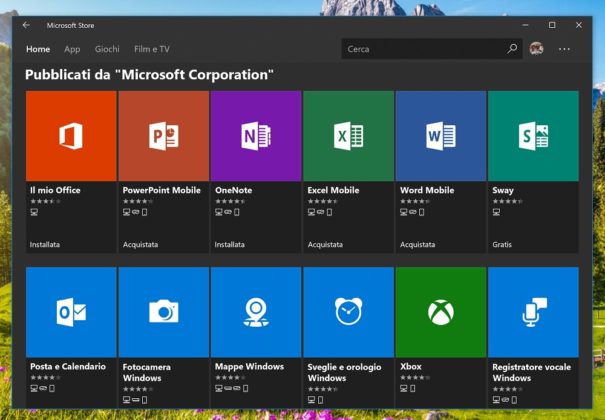This screenshot has width=605, height=420.
Task: Open the Posta e Calendario tile icon
Action: tap(71, 312)
